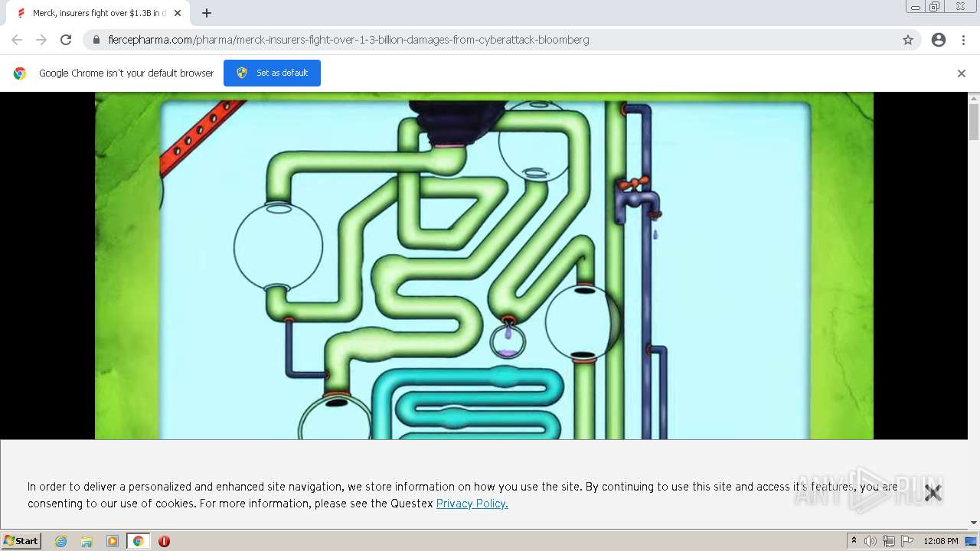The width and height of the screenshot is (980, 551).
Task: Bookmark this page with the star icon
Action: click(908, 40)
